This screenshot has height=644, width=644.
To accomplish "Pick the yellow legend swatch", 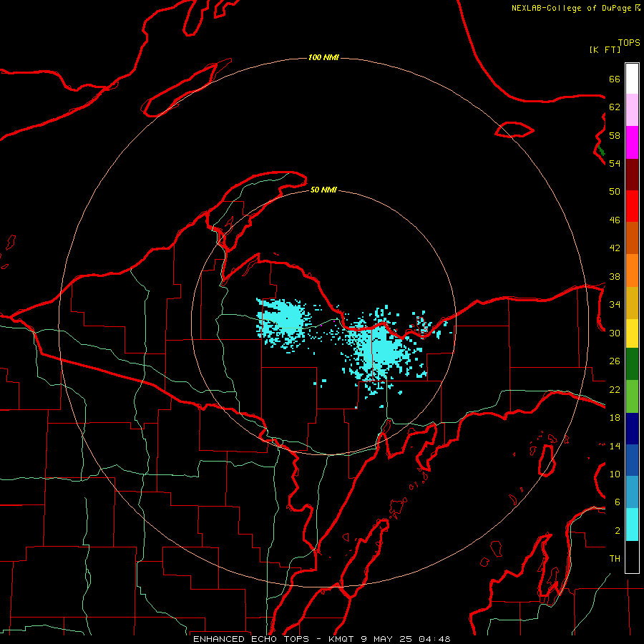I will coord(632,333).
